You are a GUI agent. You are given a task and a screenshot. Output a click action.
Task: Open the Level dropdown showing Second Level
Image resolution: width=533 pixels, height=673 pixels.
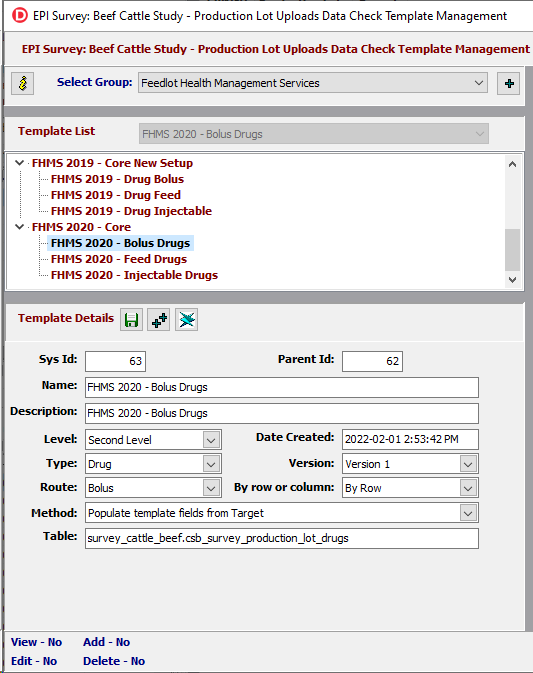153,440
